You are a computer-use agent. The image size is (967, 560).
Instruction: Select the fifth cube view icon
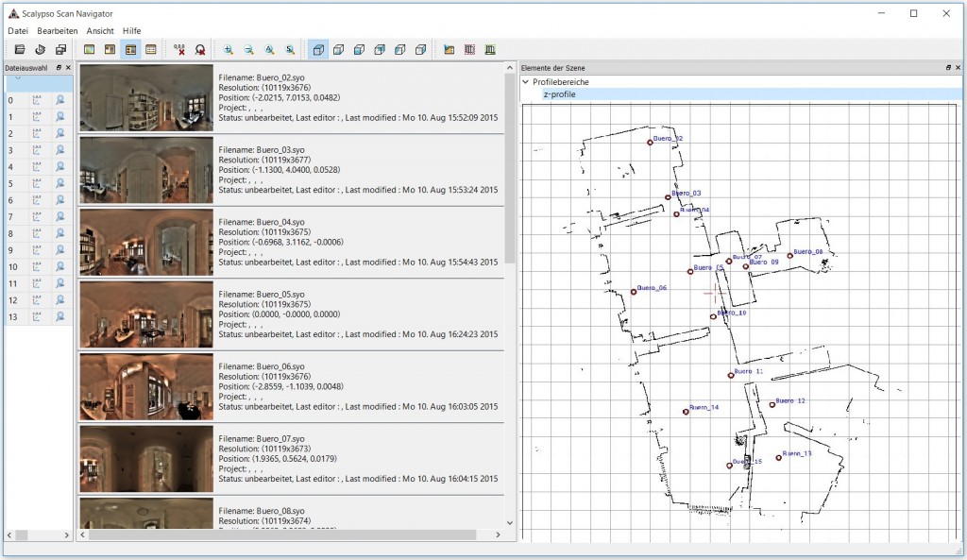tap(399, 50)
